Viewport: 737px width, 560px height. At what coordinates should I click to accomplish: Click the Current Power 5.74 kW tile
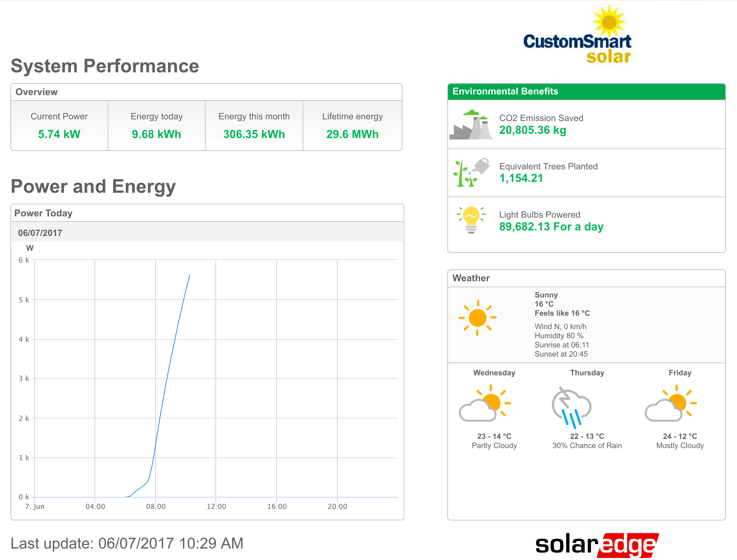point(59,126)
